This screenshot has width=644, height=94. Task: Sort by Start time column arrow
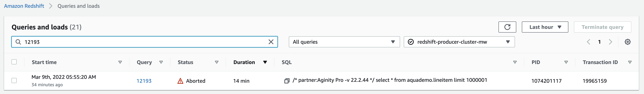pos(120,62)
